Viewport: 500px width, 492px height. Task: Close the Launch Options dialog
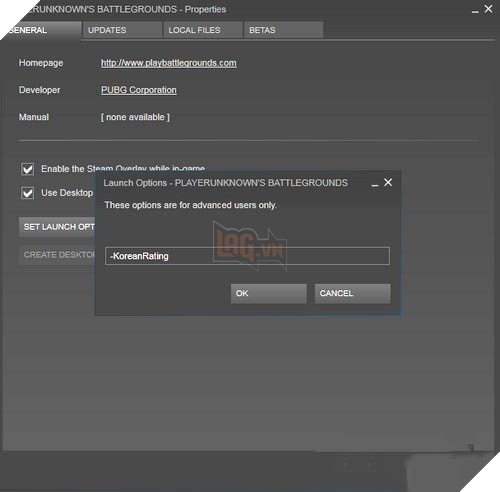click(x=388, y=182)
